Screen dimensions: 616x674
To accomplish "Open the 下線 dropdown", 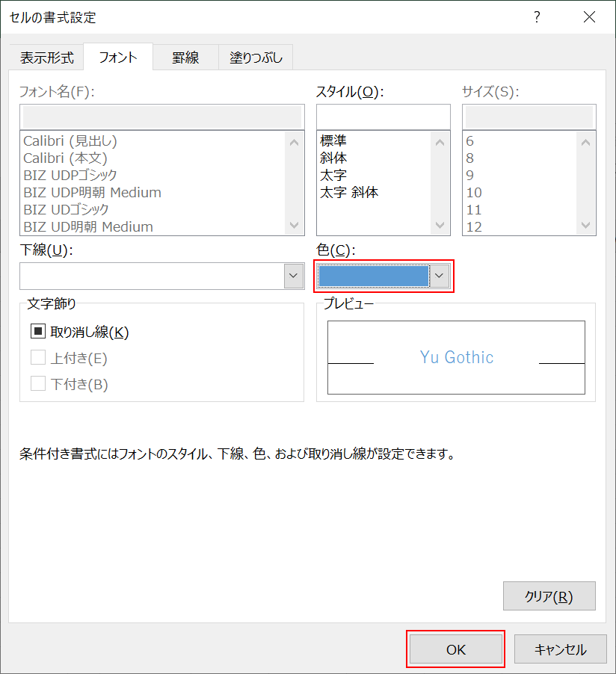I will pyautogui.click(x=293, y=276).
